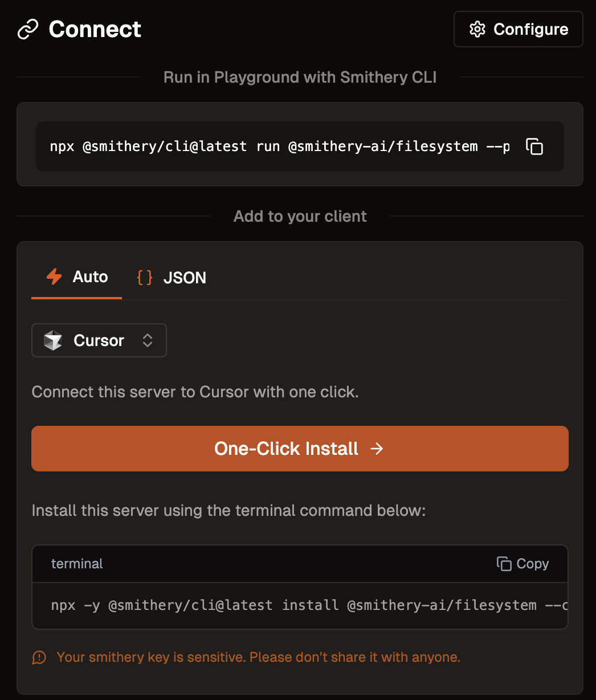Image resolution: width=596 pixels, height=700 pixels.
Task: Open the Configure button
Action: click(518, 29)
